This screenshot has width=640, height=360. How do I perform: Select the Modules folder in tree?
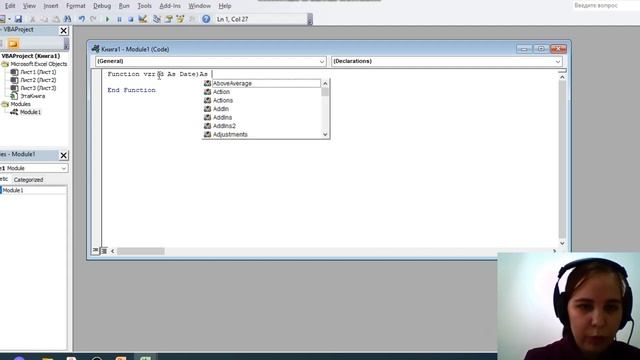(x=20, y=104)
